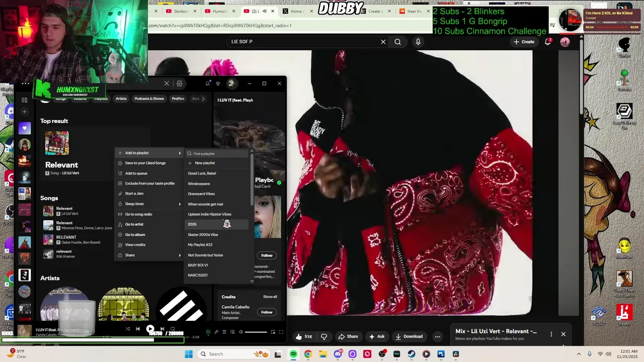Choose Start a Jam

(x=149, y=194)
